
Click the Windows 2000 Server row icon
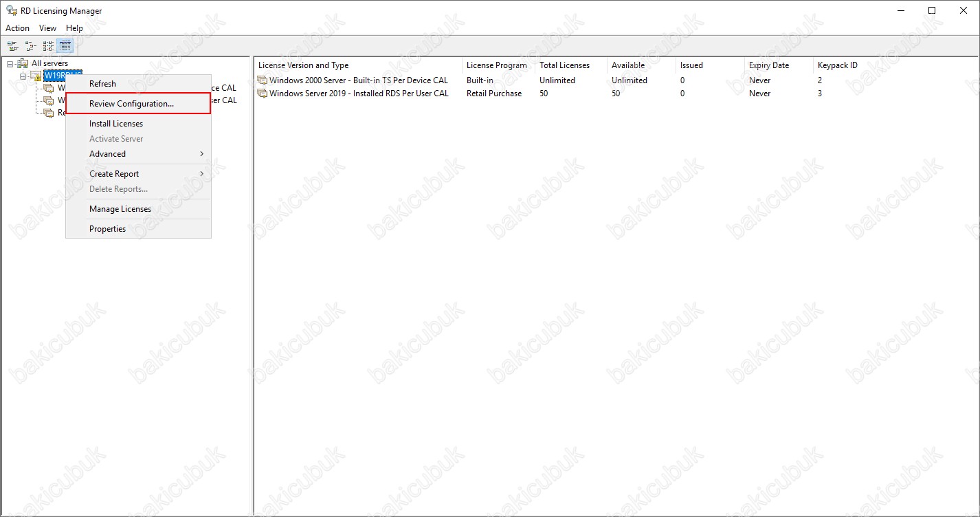tap(262, 80)
